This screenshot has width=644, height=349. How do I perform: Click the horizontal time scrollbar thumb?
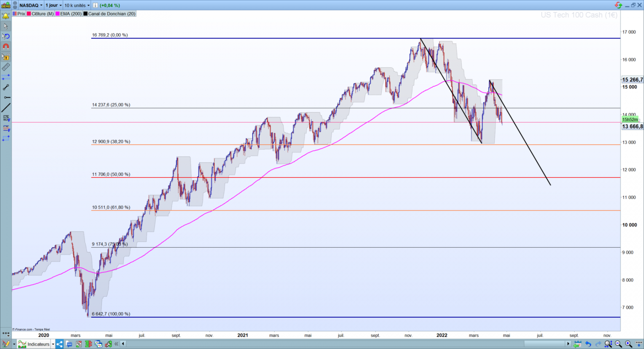[544, 344]
